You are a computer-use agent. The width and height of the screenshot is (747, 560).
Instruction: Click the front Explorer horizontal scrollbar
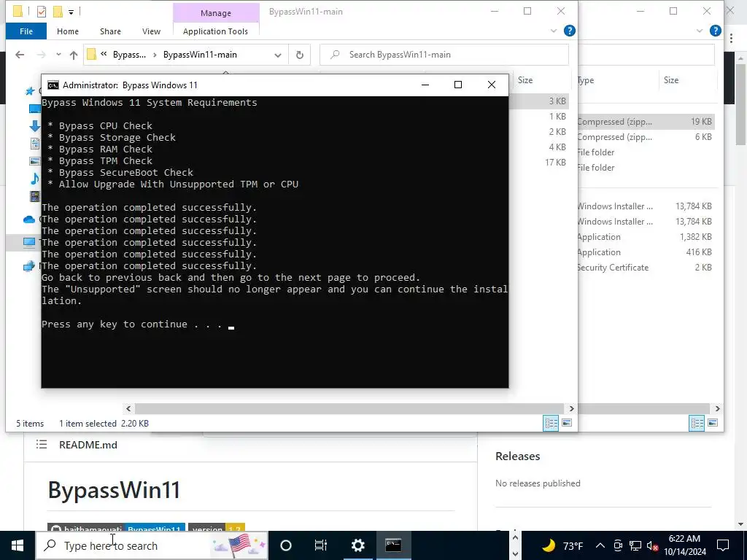(x=350, y=408)
